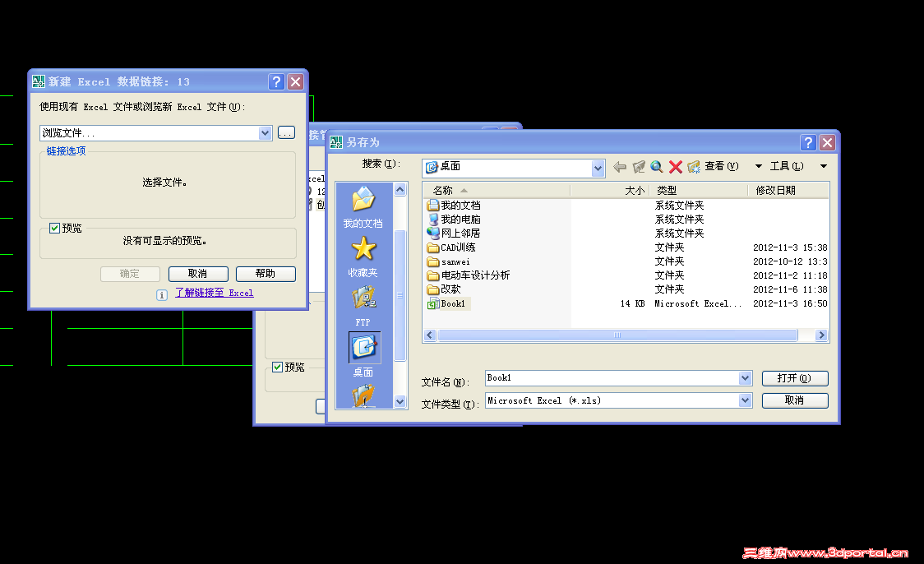Expand the 文件名 dropdown arrow
This screenshot has width=924, height=564.
[745, 378]
